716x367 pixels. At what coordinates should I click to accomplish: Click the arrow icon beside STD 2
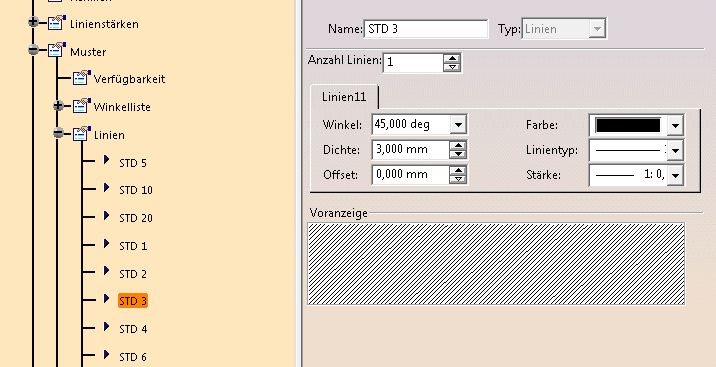106,271
